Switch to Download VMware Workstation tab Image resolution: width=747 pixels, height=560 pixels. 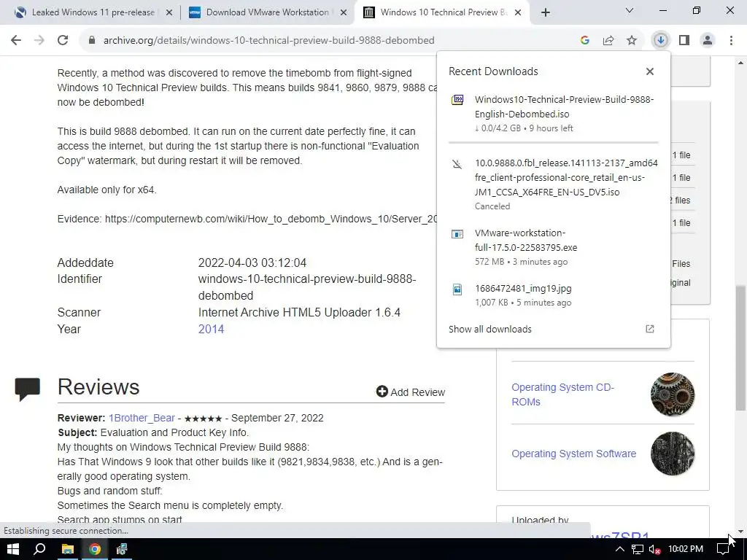[x=267, y=12]
